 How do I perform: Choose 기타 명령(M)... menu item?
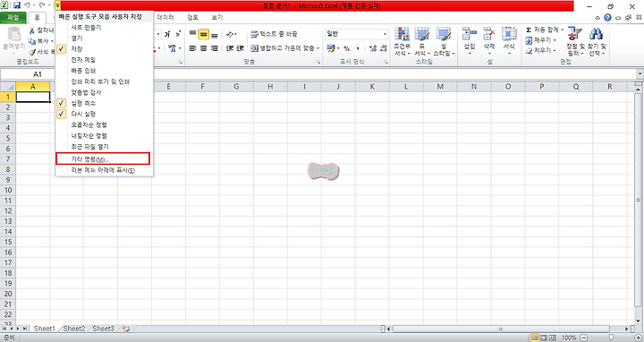[103, 158]
